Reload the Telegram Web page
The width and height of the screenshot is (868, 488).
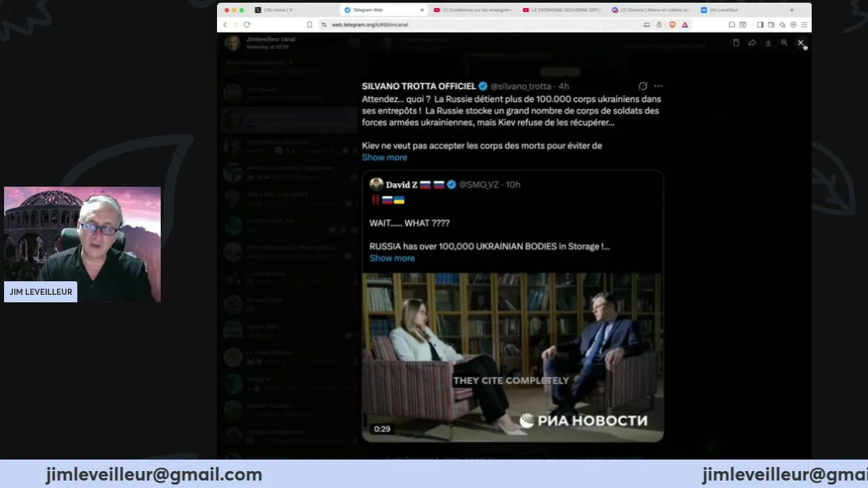tap(247, 24)
